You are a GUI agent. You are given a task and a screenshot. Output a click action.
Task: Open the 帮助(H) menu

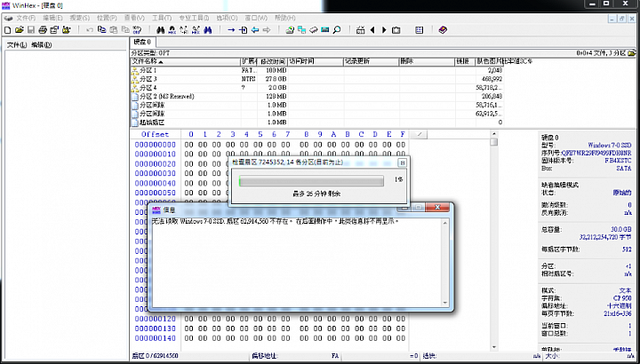[x=286, y=17]
